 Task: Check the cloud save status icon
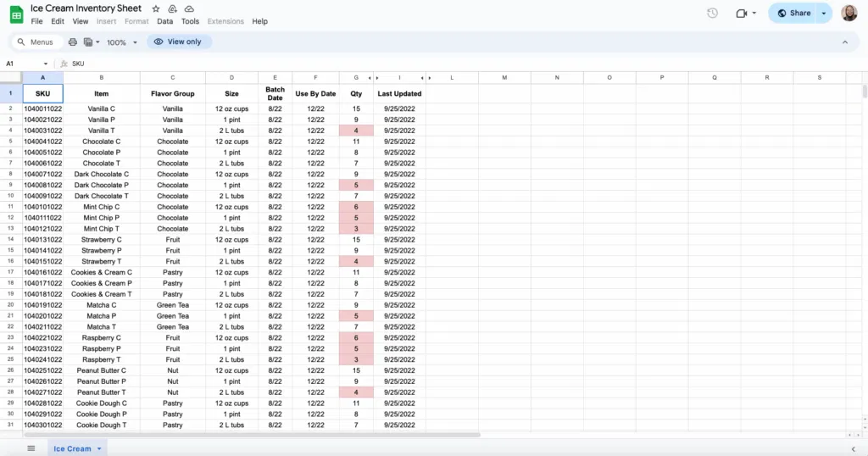(x=189, y=8)
